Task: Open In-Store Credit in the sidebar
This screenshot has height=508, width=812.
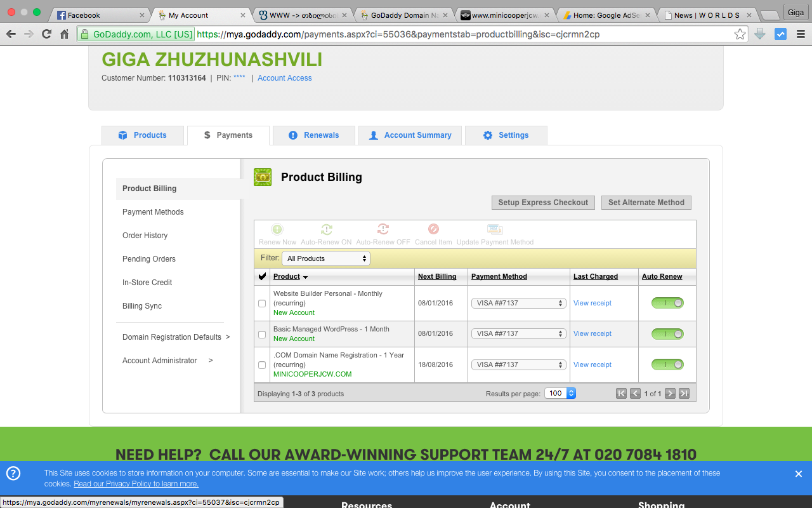Action: 147,283
